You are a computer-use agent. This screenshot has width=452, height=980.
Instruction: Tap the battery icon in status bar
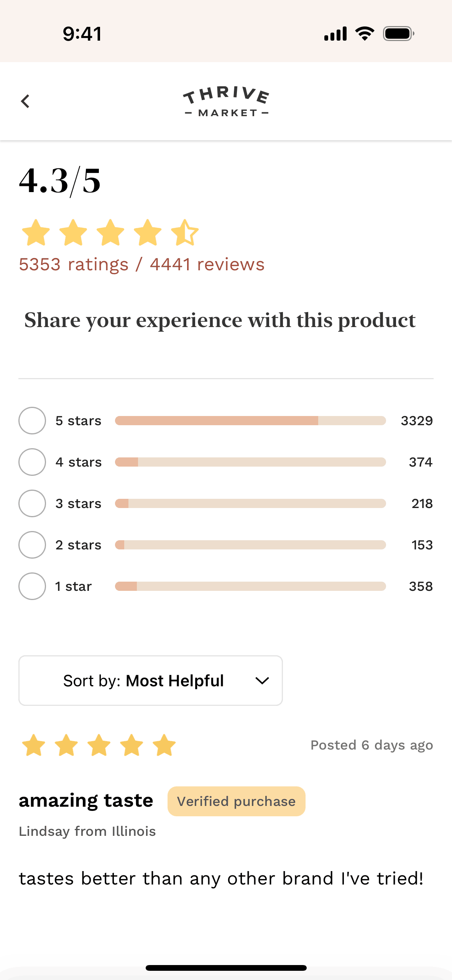point(399,34)
